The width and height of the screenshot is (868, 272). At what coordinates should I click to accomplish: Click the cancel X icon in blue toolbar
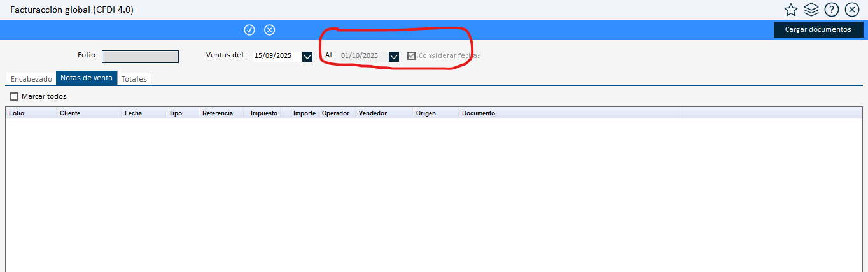tap(270, 30)
